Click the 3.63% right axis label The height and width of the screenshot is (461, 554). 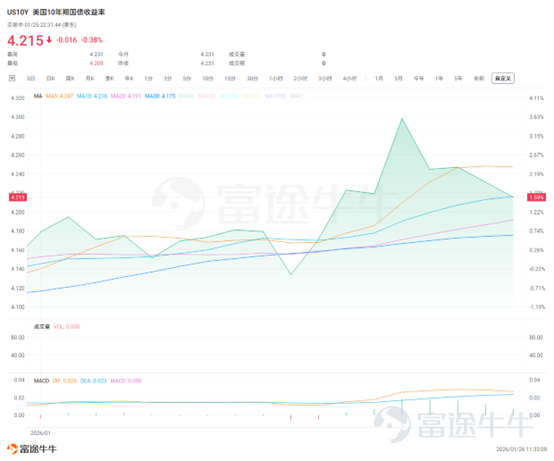(x=536, y=117)
